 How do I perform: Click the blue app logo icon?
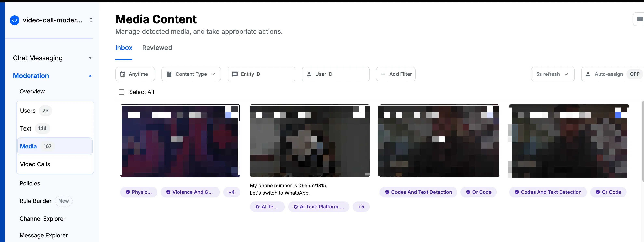(x=14, y=20)
